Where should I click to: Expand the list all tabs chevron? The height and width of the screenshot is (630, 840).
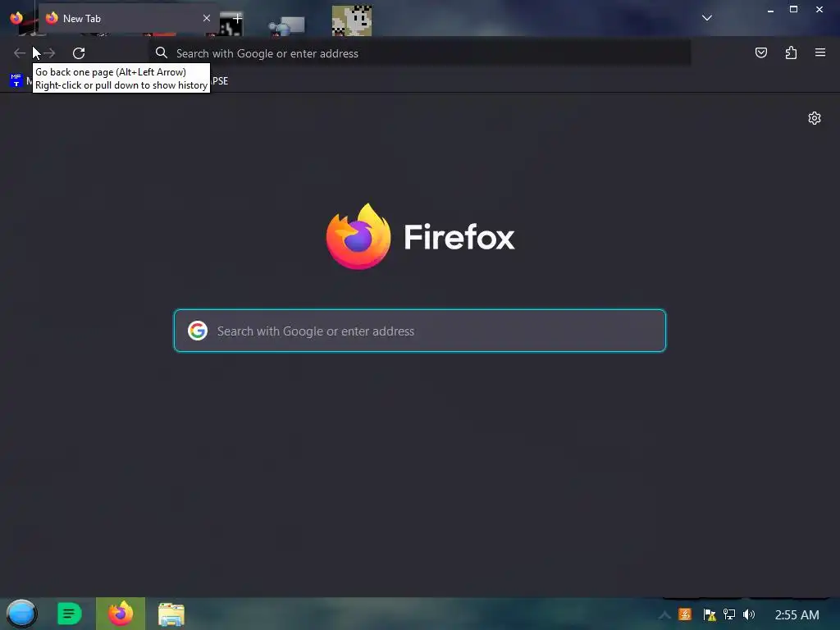[706, 18]
